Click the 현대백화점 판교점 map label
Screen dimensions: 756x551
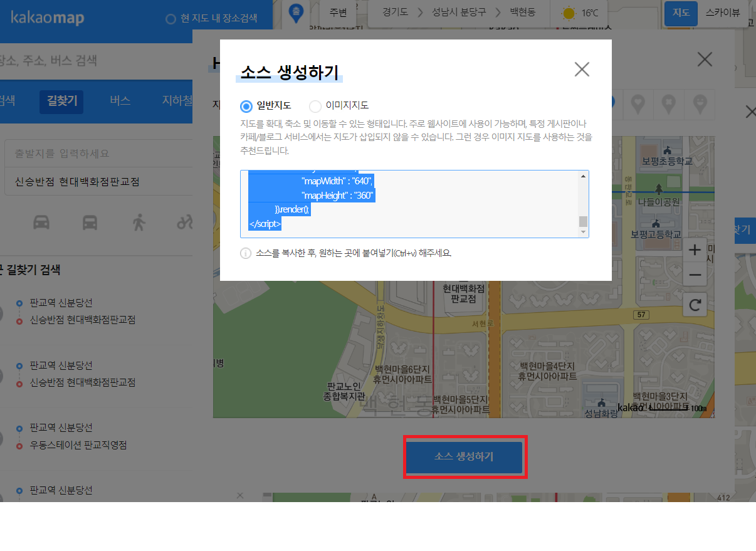pos(463,294)
